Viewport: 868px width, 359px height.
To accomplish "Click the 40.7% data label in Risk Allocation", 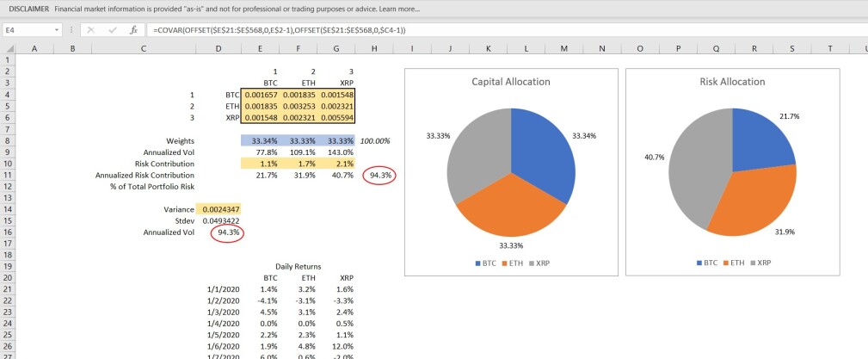I will click(655, 157).
